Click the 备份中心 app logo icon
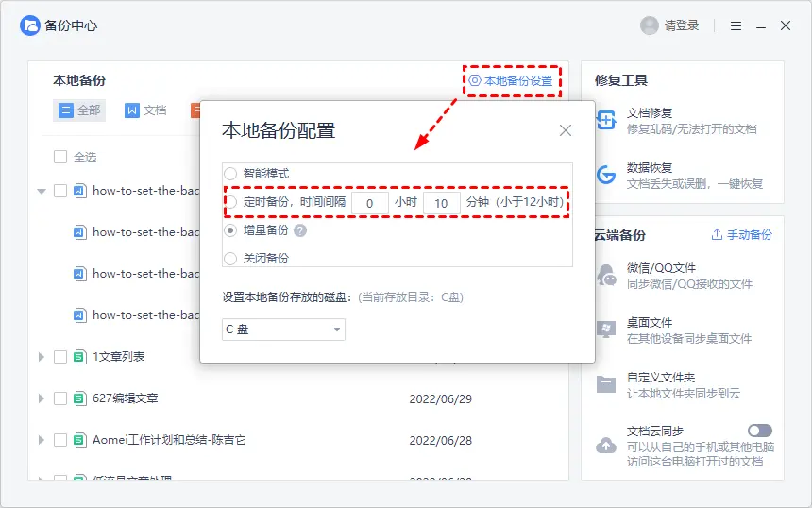The image size is (812, 508). tap(29, 25)
